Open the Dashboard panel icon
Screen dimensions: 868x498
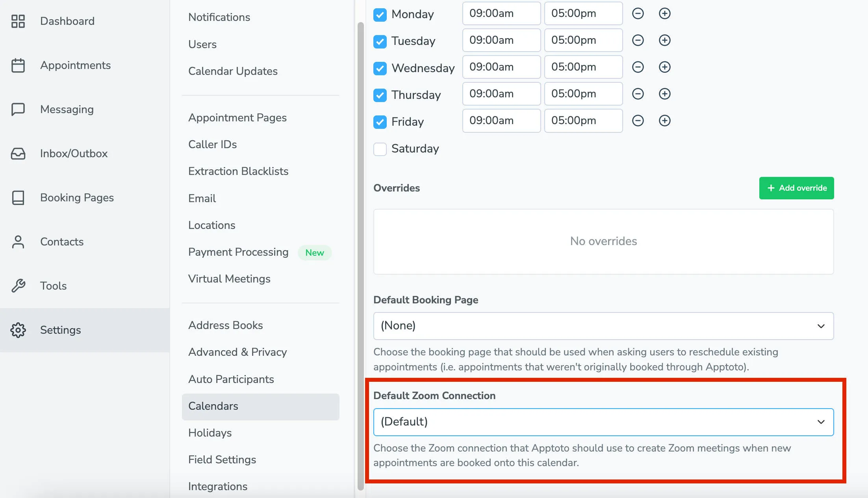(17, 21)
